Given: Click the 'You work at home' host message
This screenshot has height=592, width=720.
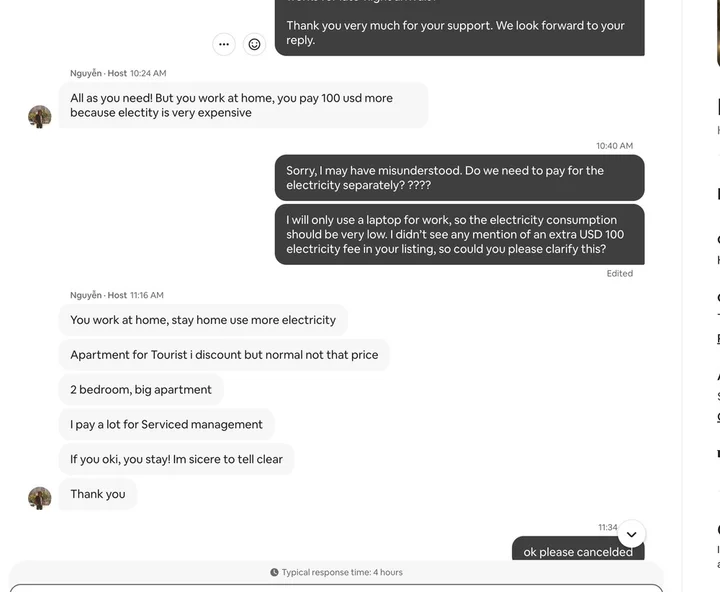Looking at the screenshot, I should tap(203, 320).
